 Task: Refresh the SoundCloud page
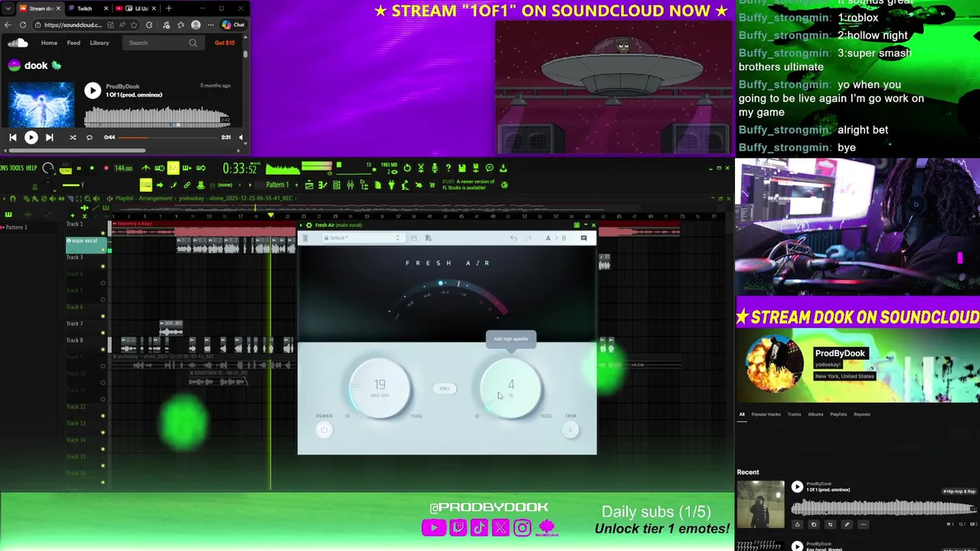[x=23, y=24]
